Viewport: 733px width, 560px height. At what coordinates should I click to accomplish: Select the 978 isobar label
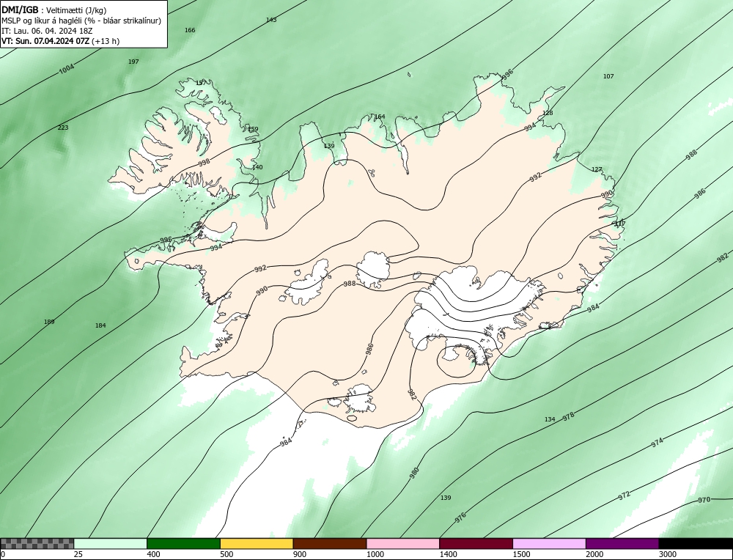coord(568,417)
